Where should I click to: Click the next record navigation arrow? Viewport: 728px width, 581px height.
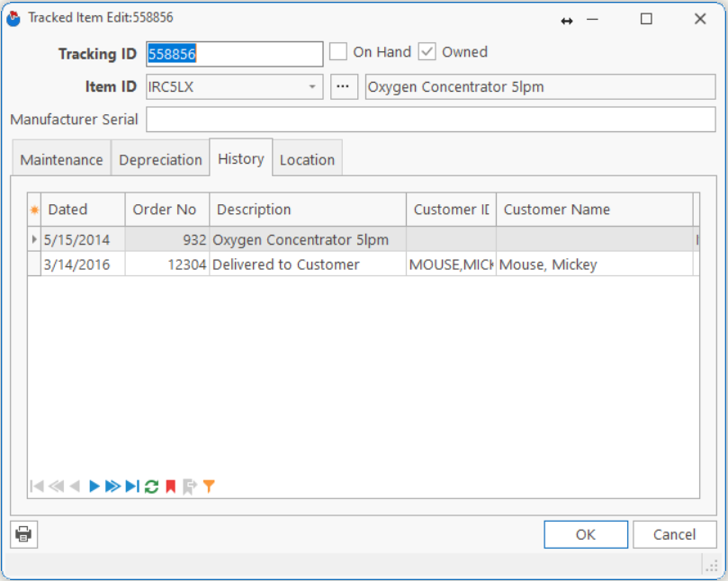pos(94,487)
